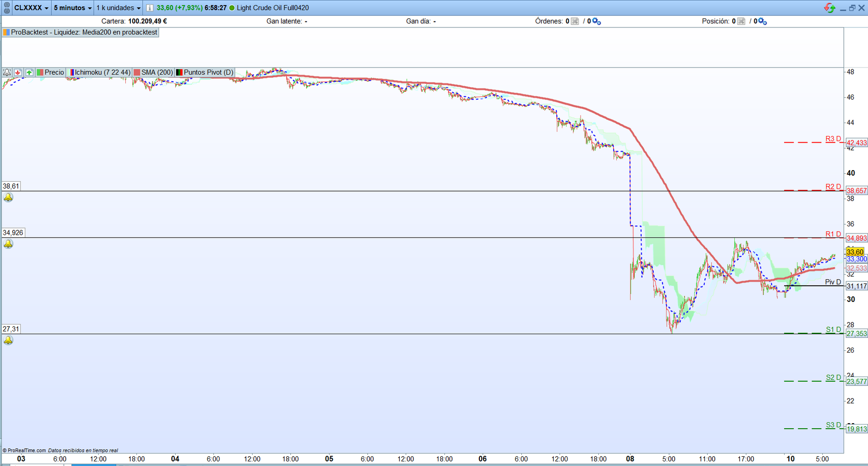
Task: Clear the Órdenes counter with its X icon
Action: 574,21
